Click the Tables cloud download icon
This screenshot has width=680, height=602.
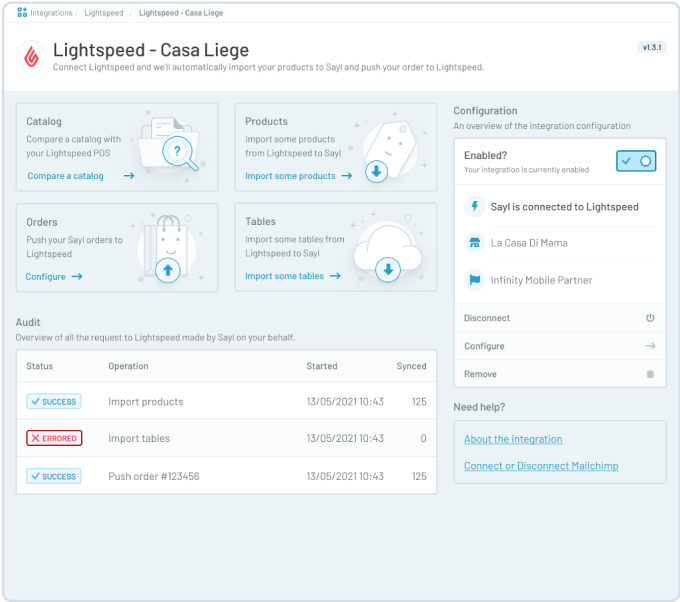click(x=386, y=270)
